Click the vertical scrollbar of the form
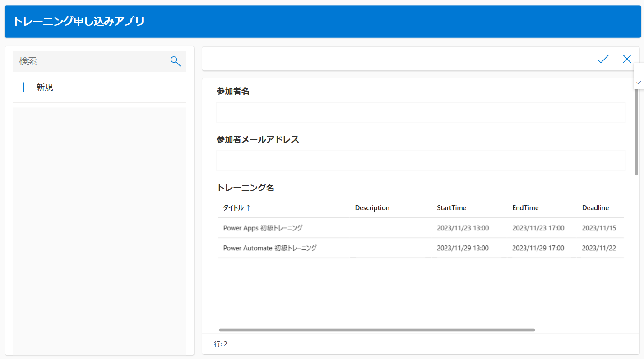Screen dimensions: 644x359 click(x=637, y=131)
